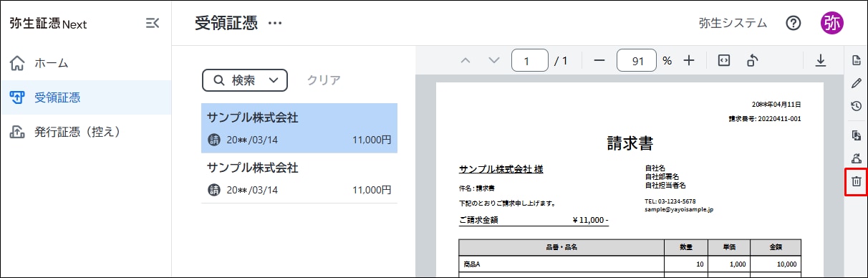The image size is (868, 278).
Task: Open the help question mark icon
Action: [793, 23]
